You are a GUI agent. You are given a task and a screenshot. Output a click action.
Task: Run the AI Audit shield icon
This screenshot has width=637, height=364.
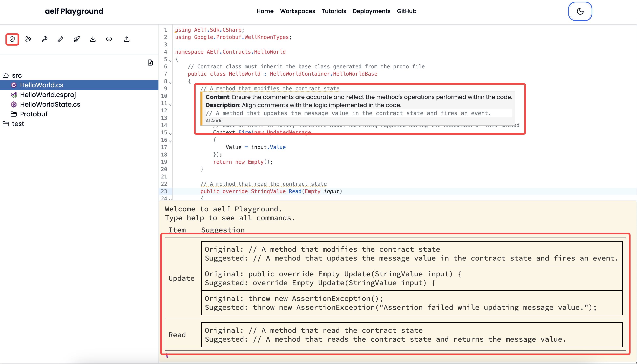12,39
